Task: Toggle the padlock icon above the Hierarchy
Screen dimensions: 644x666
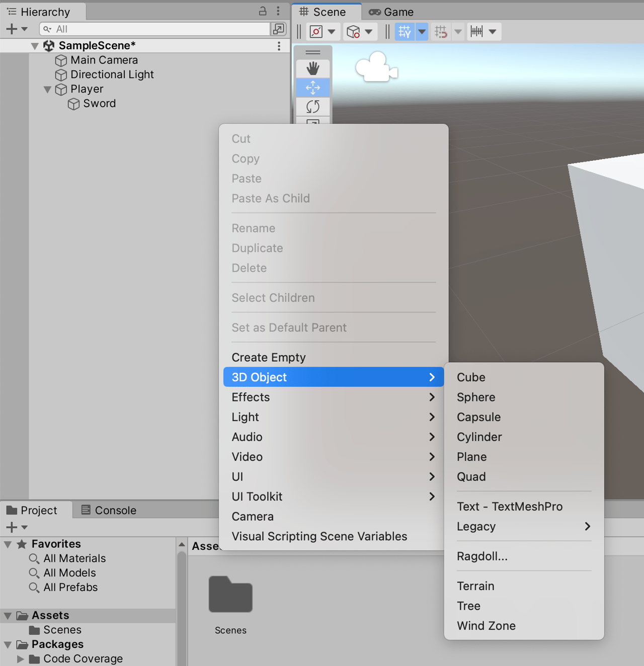Action: pyautogui.click(x=262, y=11)
